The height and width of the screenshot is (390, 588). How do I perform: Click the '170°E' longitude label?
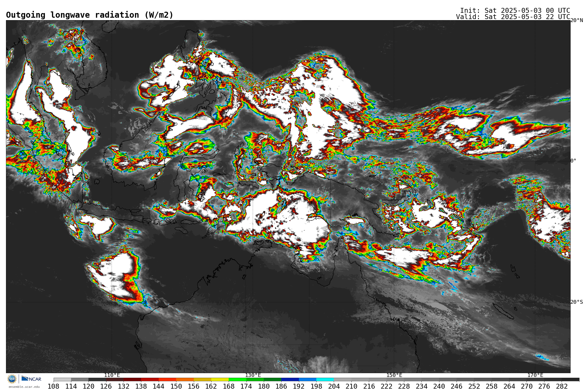tap(535, 375)
